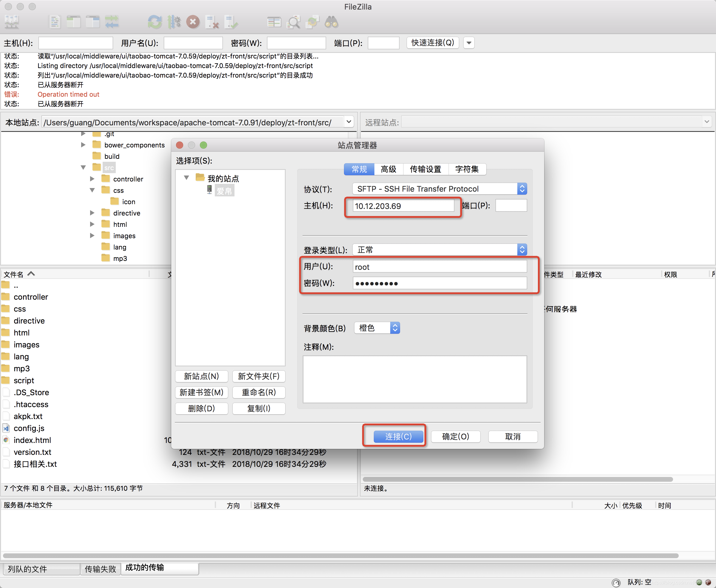The height and width of the screenshot is (588, 716).
Task: Open the remote site path dropdown
Action: [x=706, y=122]
